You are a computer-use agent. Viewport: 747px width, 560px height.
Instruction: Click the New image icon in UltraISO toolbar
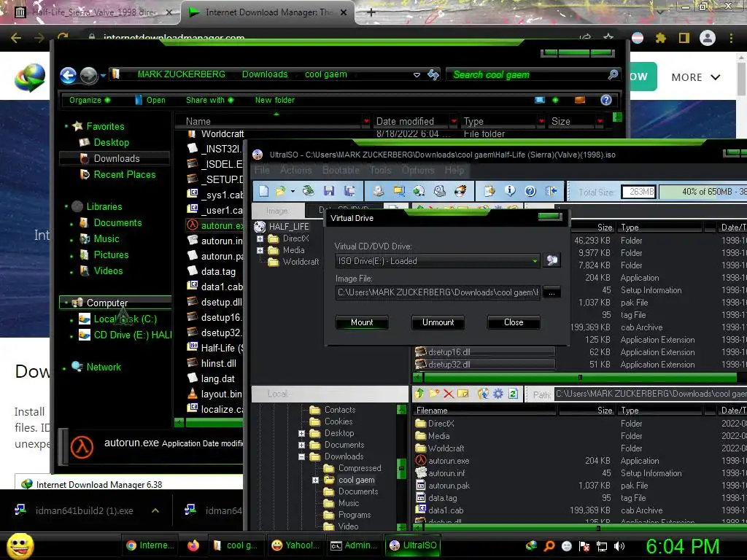pyautogui.click(x=263, y=192)
